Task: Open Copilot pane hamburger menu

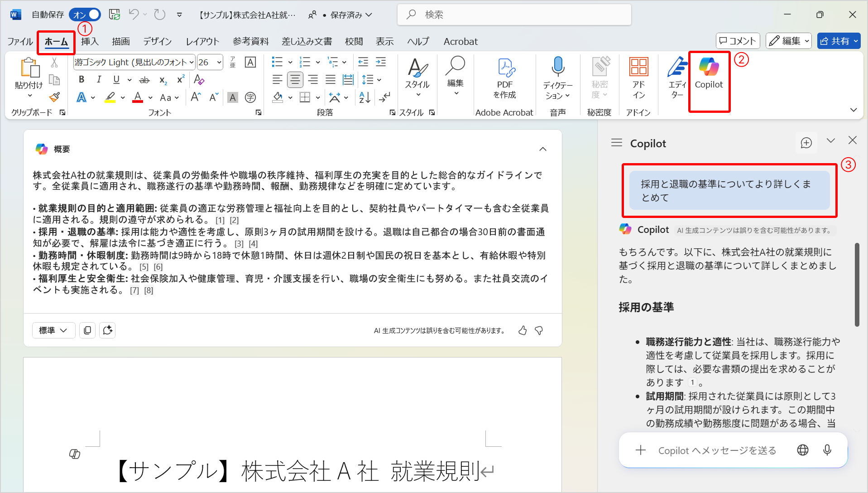Action: pyautogui.click(x=616, y=143)
